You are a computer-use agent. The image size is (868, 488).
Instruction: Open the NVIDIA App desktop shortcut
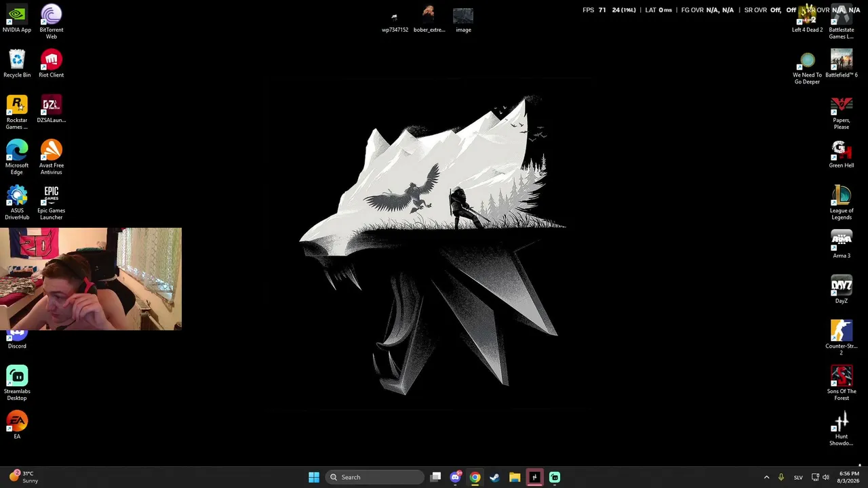click(x=17, y=19)
